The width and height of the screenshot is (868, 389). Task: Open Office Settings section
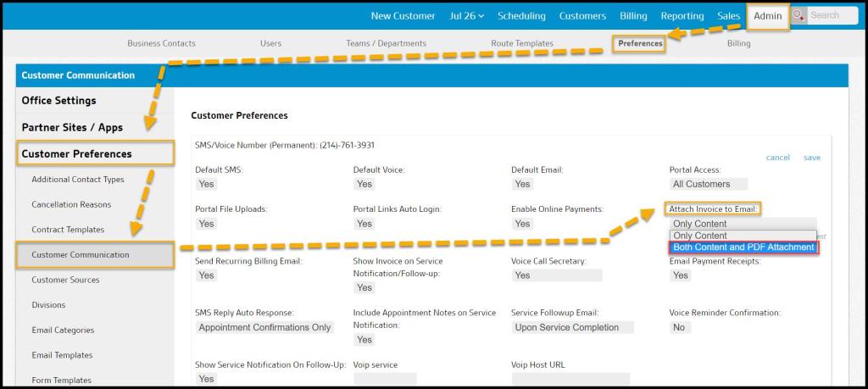pos(59,100)
